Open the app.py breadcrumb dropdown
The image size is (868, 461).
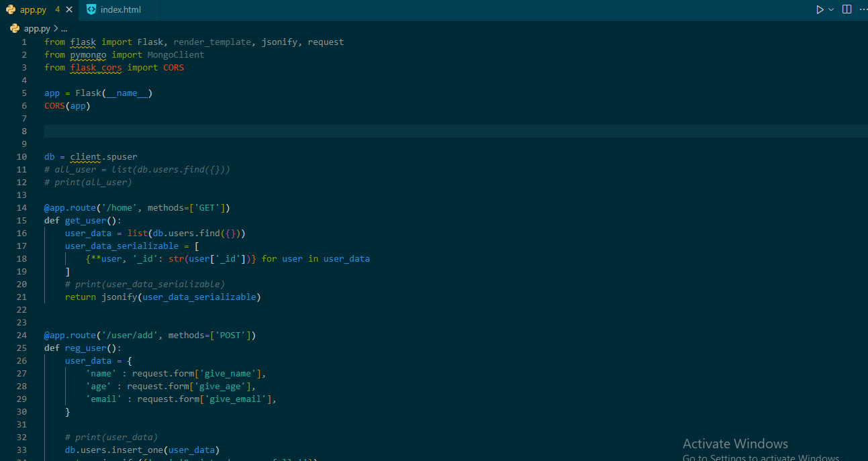36,28
